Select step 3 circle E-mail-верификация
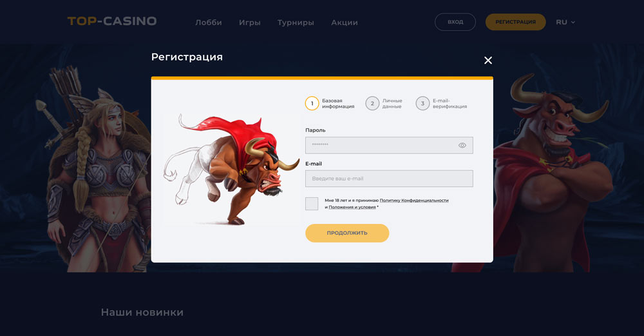This screenshot has height=336, width=644. point(422,103)
